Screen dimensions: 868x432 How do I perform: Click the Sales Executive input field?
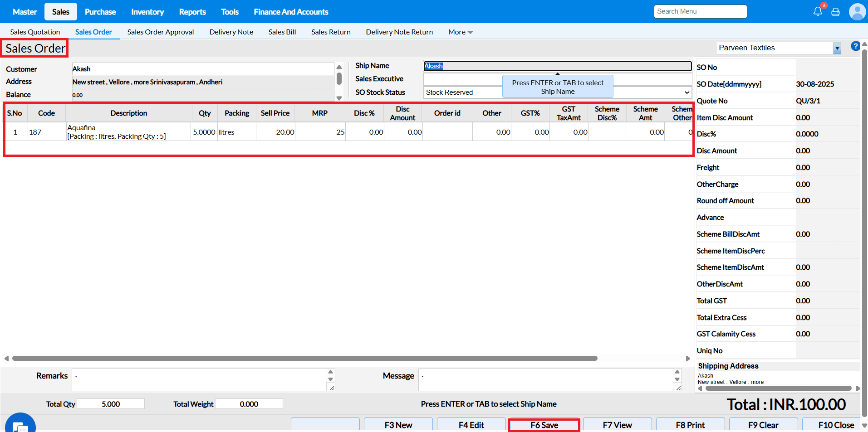(463, 79)
